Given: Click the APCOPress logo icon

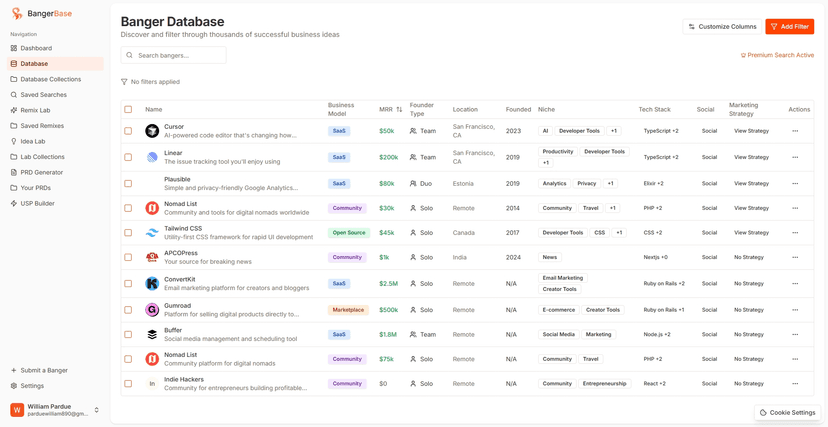Looking at the screenshot, I should pos(152,257).
